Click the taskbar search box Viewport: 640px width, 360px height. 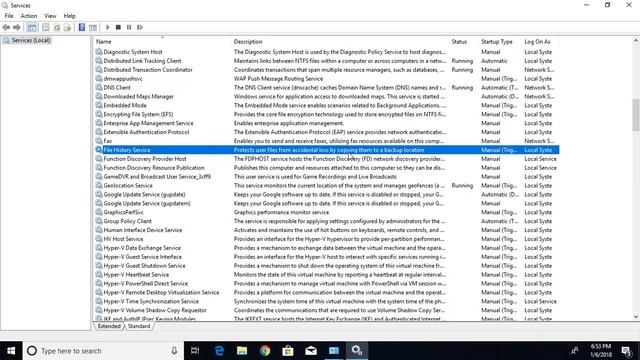[x=103, y=351]
